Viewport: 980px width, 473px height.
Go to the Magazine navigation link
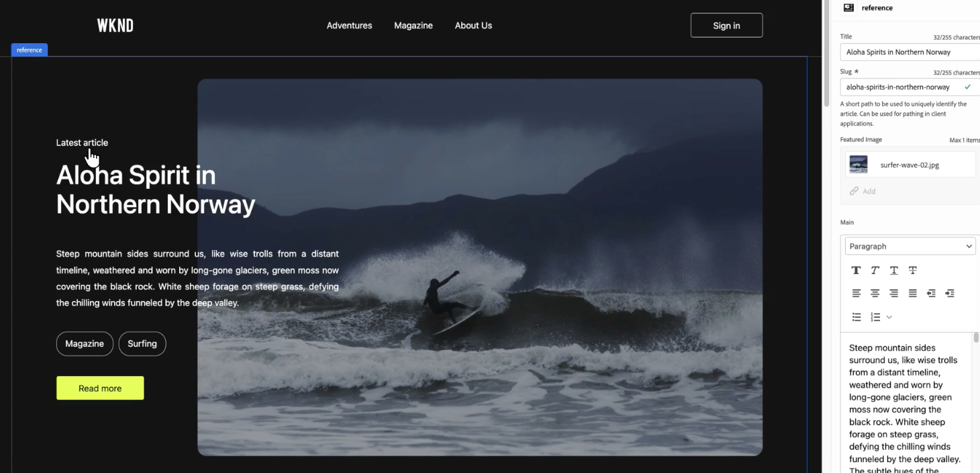pos(413,26)
